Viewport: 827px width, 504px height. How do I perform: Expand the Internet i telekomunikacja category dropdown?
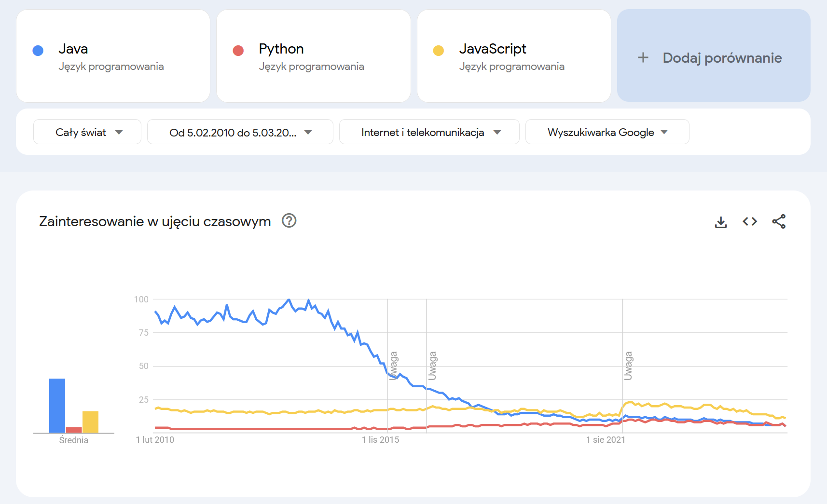[429, 132]
